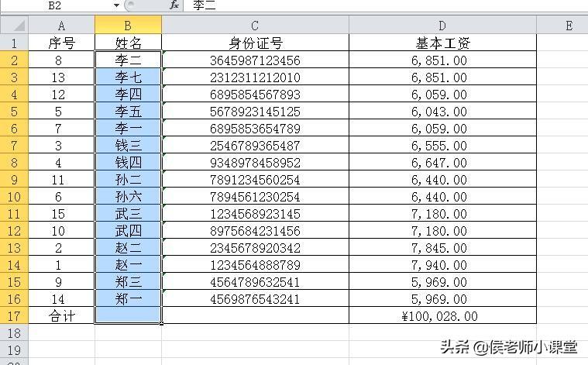Screen dimensions: 588x365
Task: Click ID number 4564789632541
Action: coord(255,282)
